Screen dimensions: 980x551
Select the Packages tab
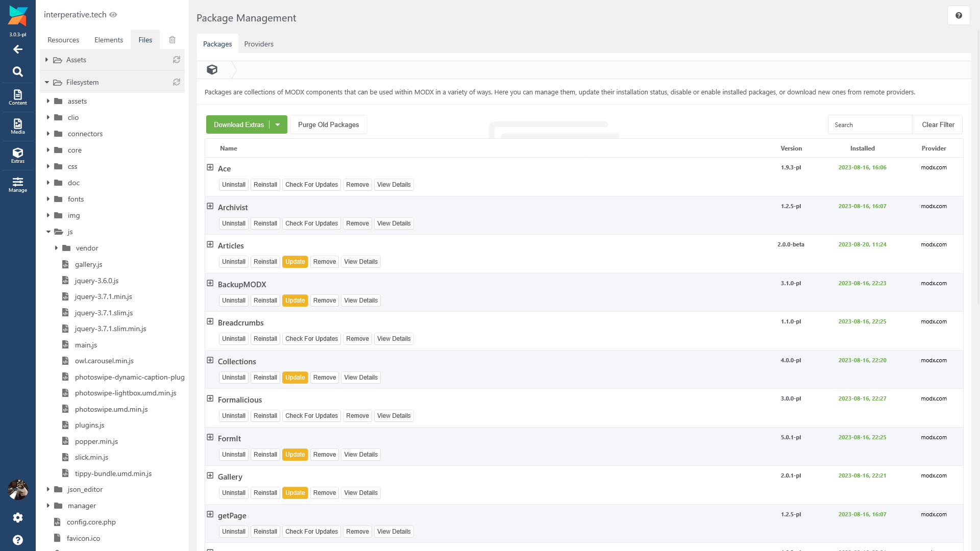pyautogui.click(x=217, y=44)
